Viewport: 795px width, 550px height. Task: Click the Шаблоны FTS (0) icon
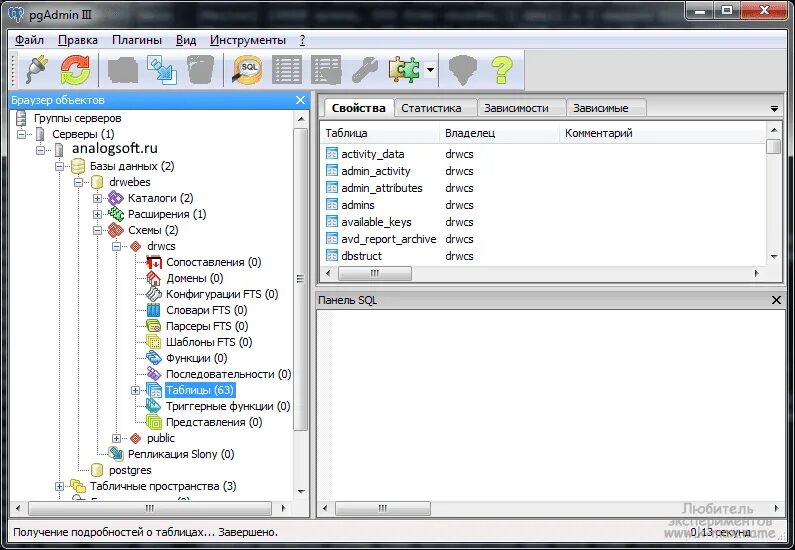pos(154,342)
